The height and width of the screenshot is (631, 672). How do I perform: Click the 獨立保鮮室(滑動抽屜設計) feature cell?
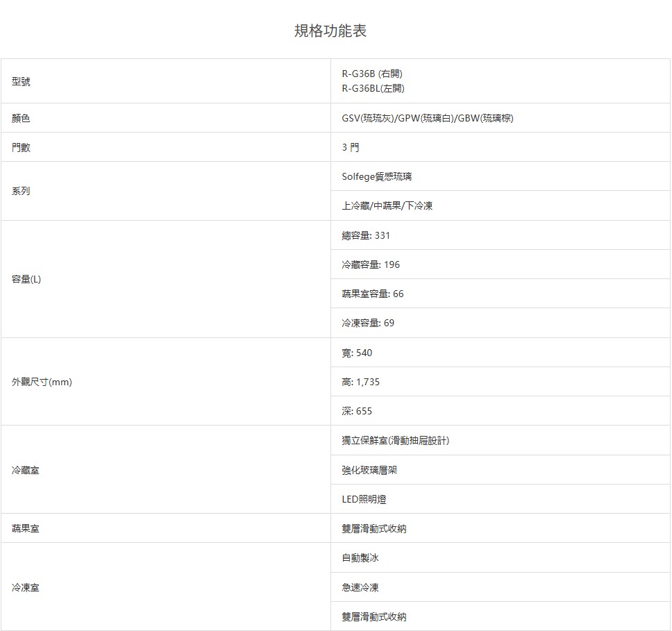395,440
